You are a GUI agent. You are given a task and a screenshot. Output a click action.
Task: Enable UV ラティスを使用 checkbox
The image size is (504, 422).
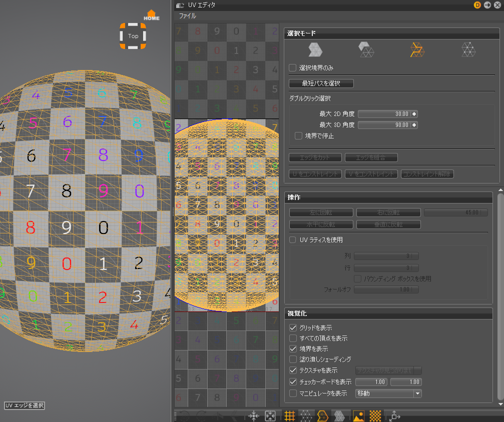[x=292, y=240]
